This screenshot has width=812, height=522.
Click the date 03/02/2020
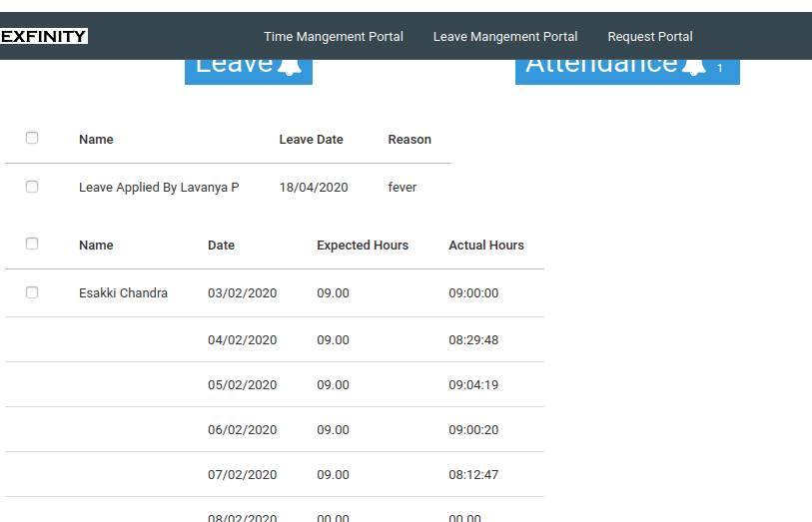coord(243,293)
